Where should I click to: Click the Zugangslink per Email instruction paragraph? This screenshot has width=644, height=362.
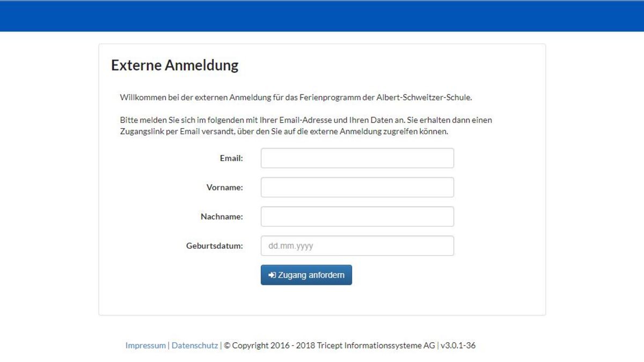click(306, 125)
